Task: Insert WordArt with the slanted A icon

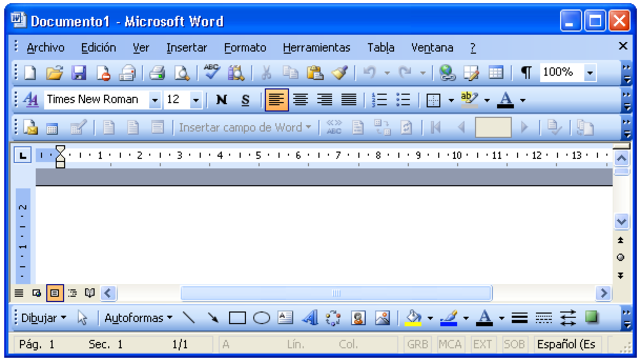Action: click(310, 318)
